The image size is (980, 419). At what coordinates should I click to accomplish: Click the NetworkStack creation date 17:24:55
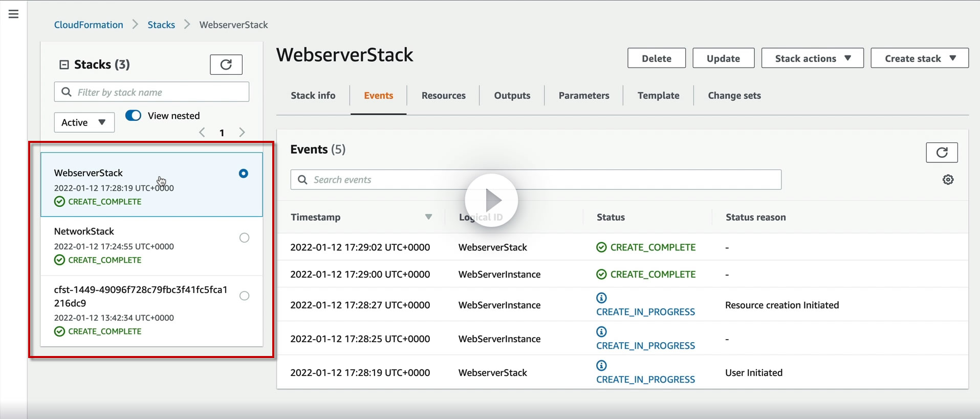tap(114, 246)
